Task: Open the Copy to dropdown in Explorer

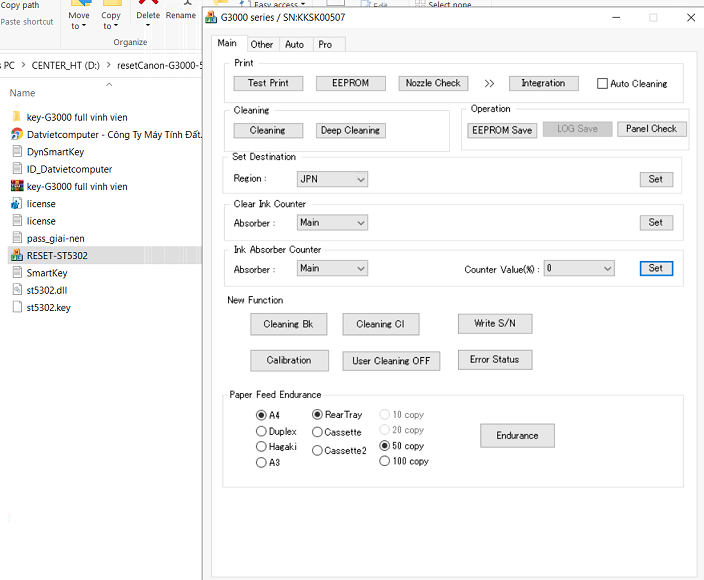Action: (x=110, y=21)
